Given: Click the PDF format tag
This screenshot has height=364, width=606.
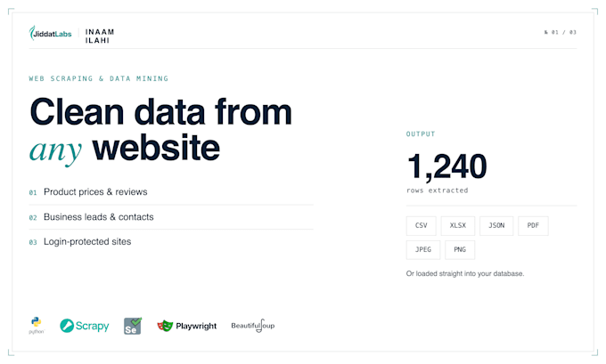Looking at the screenshot, I should (533, 226).
